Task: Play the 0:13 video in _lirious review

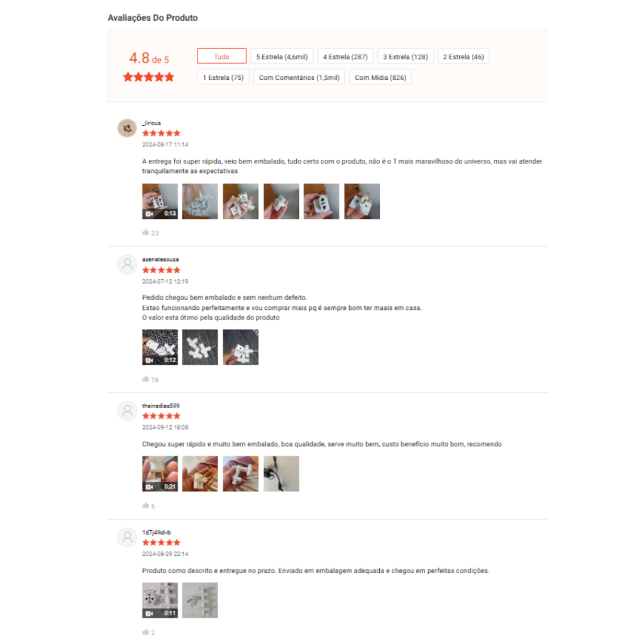Action: (160, 201)
